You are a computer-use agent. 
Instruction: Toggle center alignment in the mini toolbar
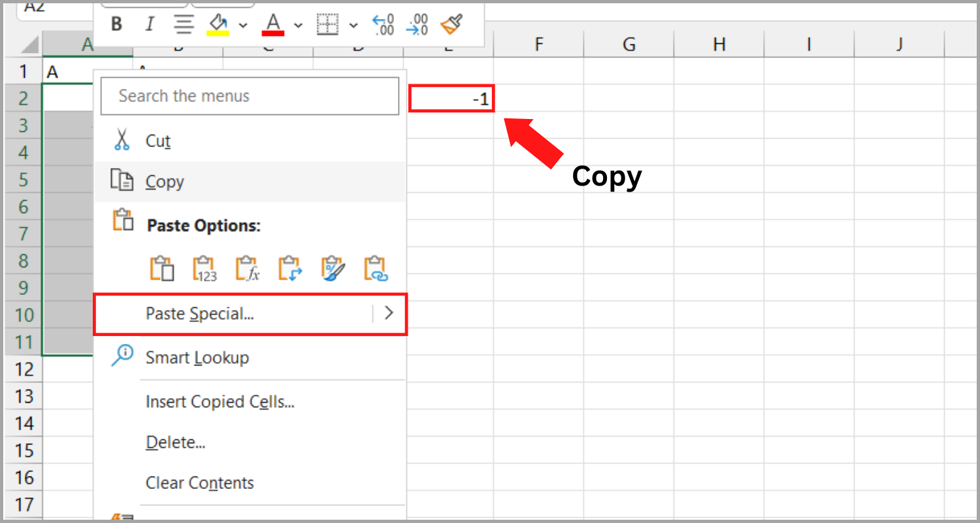[184, 23]
